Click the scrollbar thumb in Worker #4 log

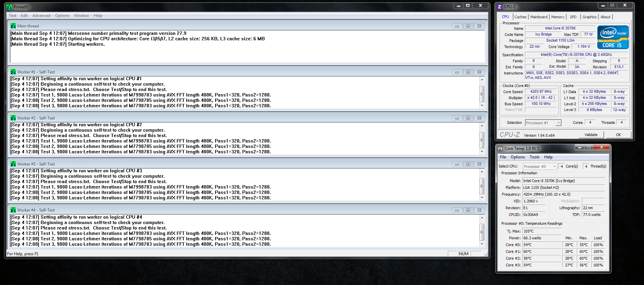[x=482, y=233]
